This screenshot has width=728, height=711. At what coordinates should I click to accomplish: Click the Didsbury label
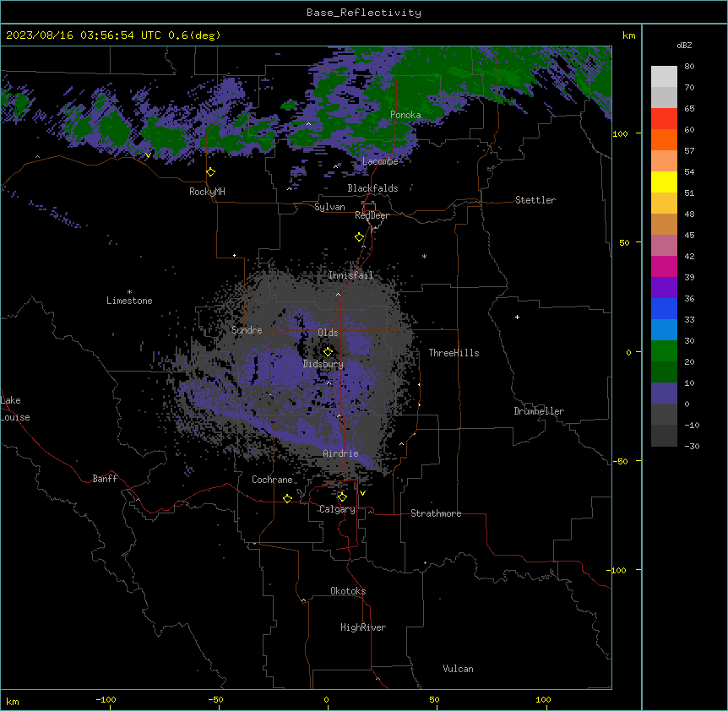(x=323, y=364)
